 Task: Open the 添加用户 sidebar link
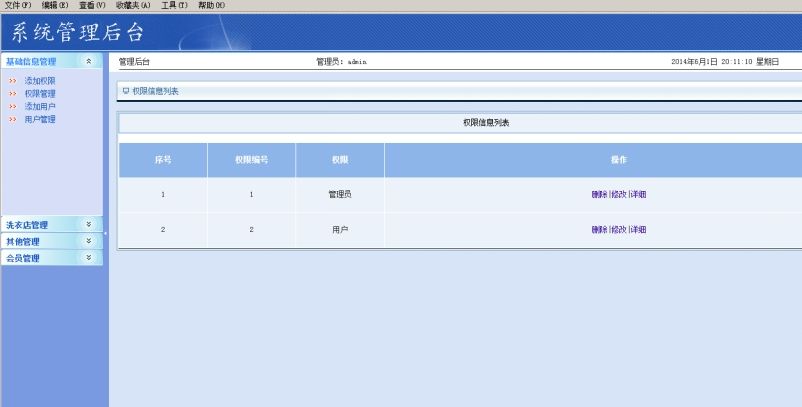pos(40,106)
